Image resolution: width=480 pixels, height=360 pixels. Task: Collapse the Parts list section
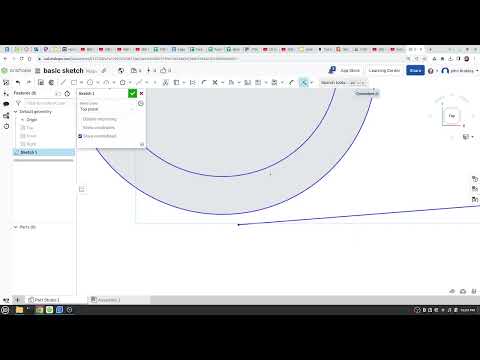15,227
